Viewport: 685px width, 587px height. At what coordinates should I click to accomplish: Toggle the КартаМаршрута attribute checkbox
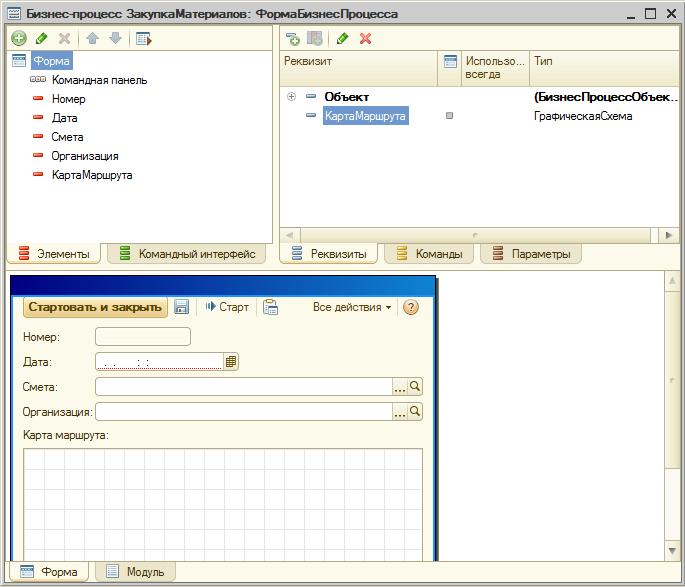click(x=449, y=116)
